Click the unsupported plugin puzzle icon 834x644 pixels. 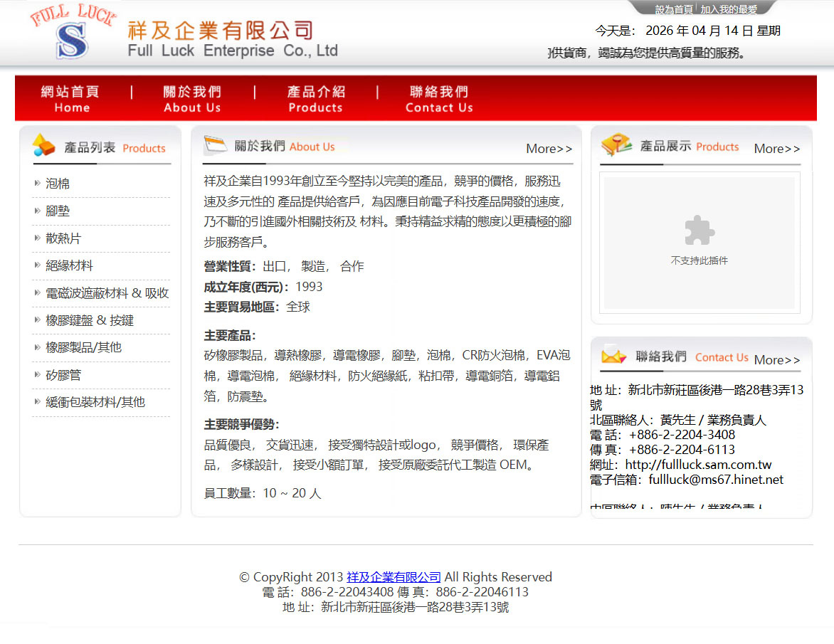[699, 231]
